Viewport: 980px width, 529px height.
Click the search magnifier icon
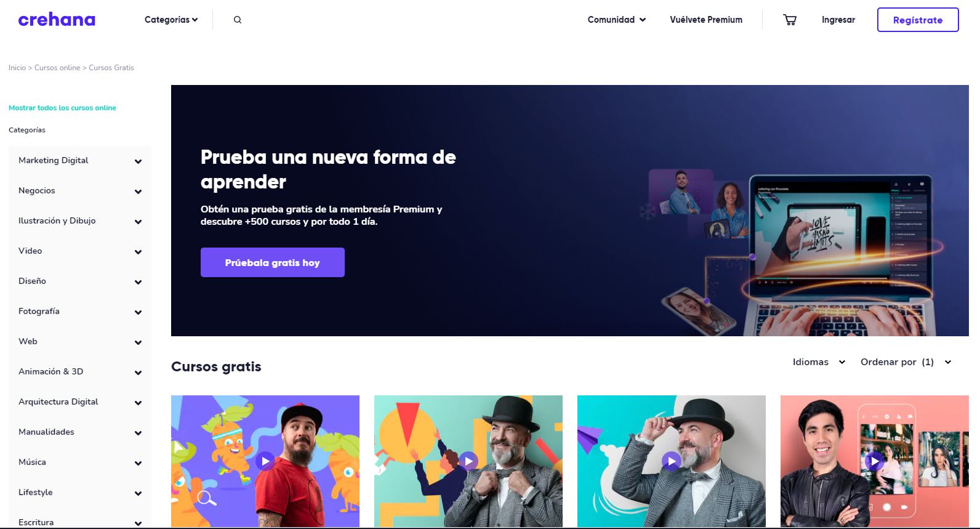coord(238,20)
